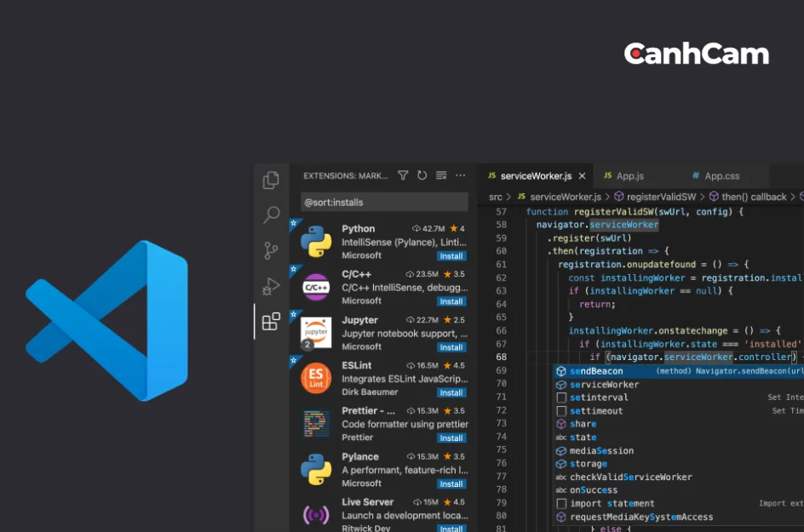Click the extensions search field with @sort:installs

point(383,202)
